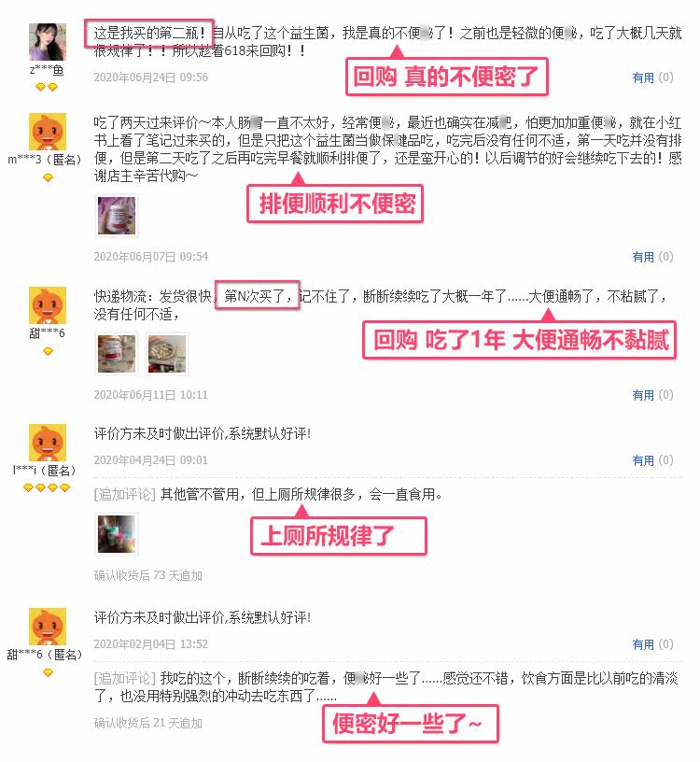
Task: Click the orange avatar of m***3 (匿名)
Action: 47,132
